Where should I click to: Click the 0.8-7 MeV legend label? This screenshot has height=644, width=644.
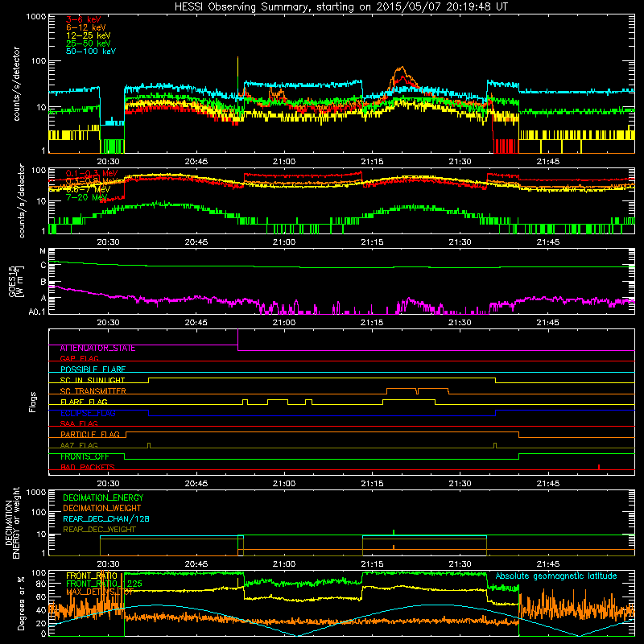[x=88, y=189]
